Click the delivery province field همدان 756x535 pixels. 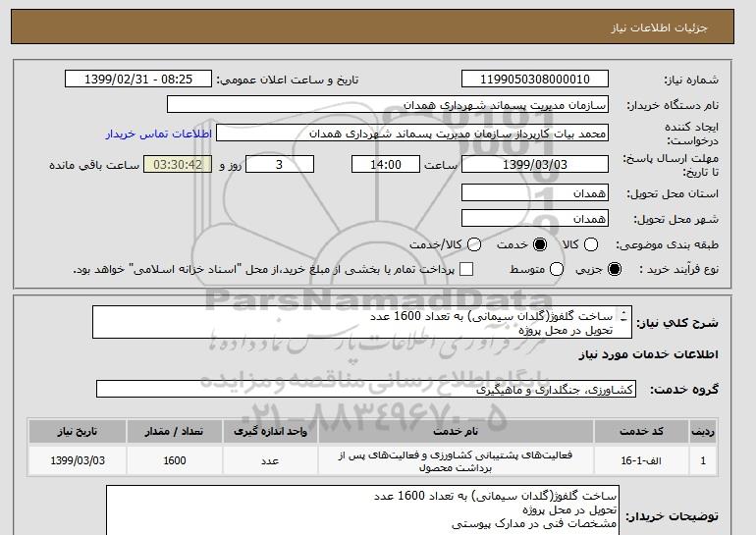coord(535,192)
